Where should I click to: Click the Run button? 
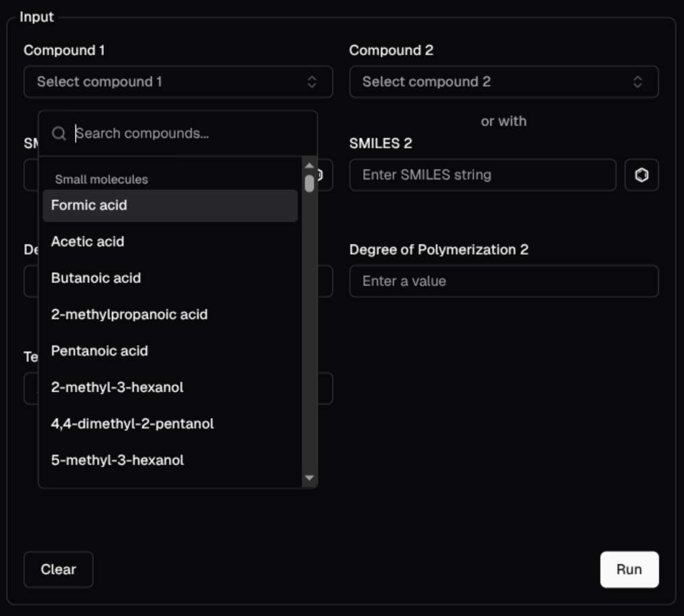click(x=629, y=569)
